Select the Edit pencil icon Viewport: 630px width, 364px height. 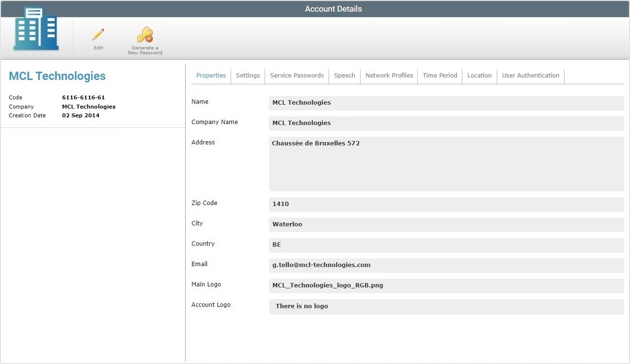98,39
